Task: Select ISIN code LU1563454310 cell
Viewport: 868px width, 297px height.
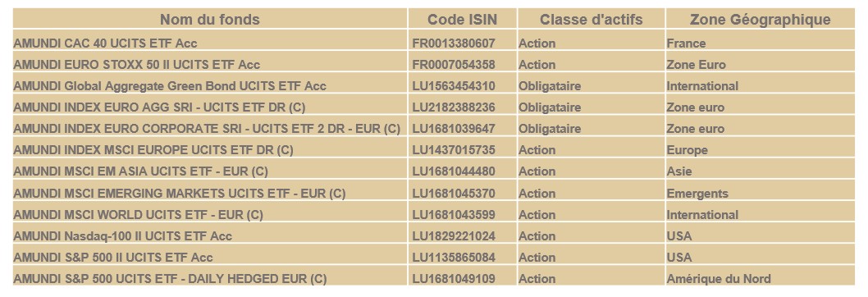Action: pyautogui.click(x=454, y=86)
